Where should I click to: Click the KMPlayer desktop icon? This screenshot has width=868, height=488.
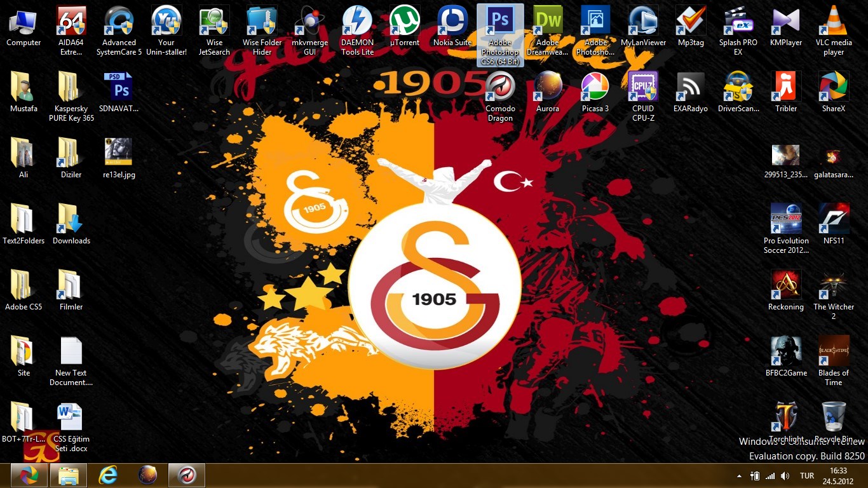pos(786,27)
